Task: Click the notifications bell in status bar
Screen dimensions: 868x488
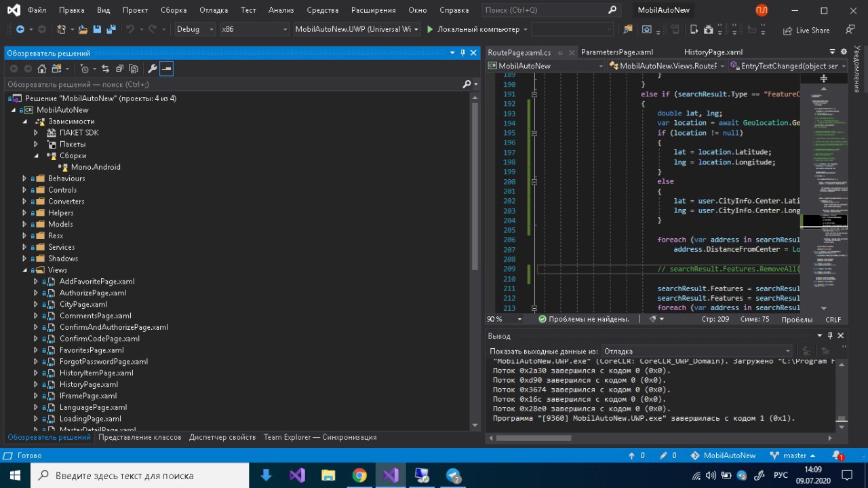Action: [x=837, y=455]
